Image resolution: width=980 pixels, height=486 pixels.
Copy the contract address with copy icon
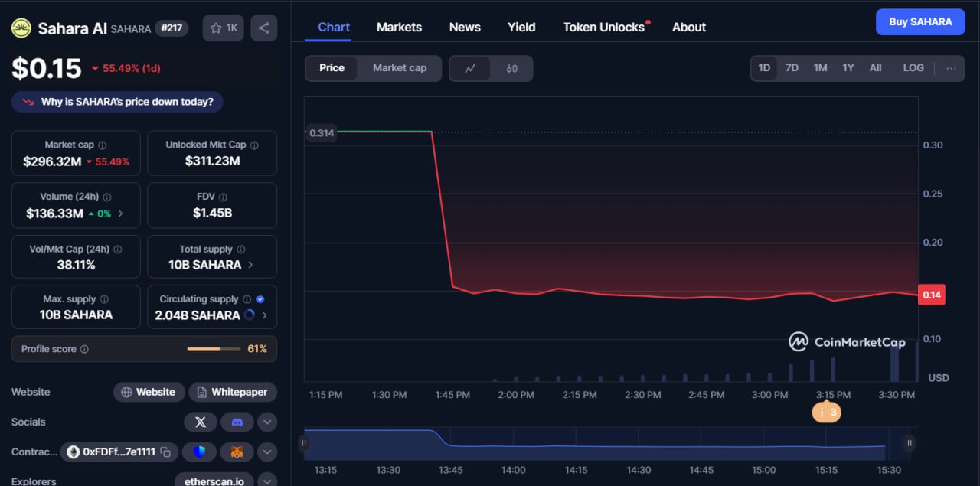click(165, 452)
